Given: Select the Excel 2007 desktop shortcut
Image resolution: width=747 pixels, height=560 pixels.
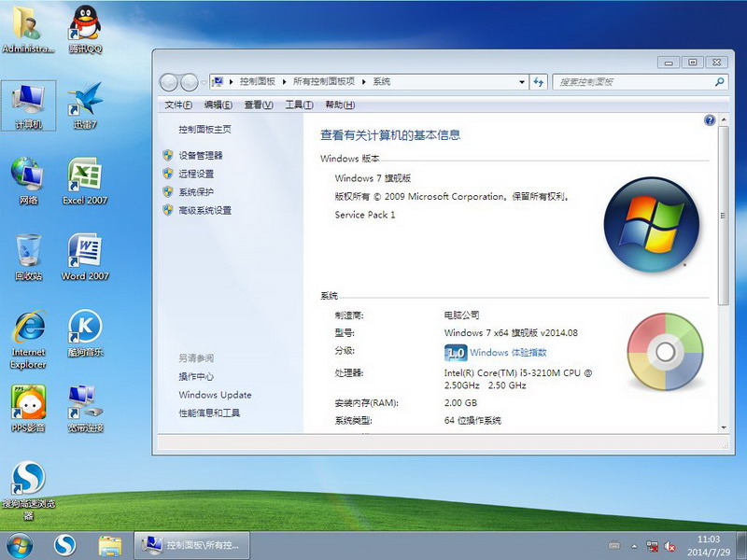Looking at the screenshot, I should (x=85, y=181).
